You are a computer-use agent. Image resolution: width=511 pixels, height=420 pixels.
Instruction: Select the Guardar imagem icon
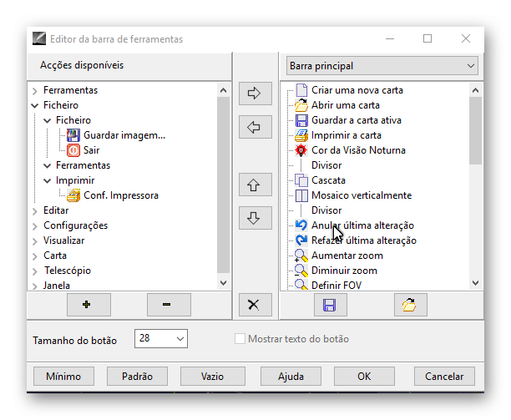click(73, 135)
